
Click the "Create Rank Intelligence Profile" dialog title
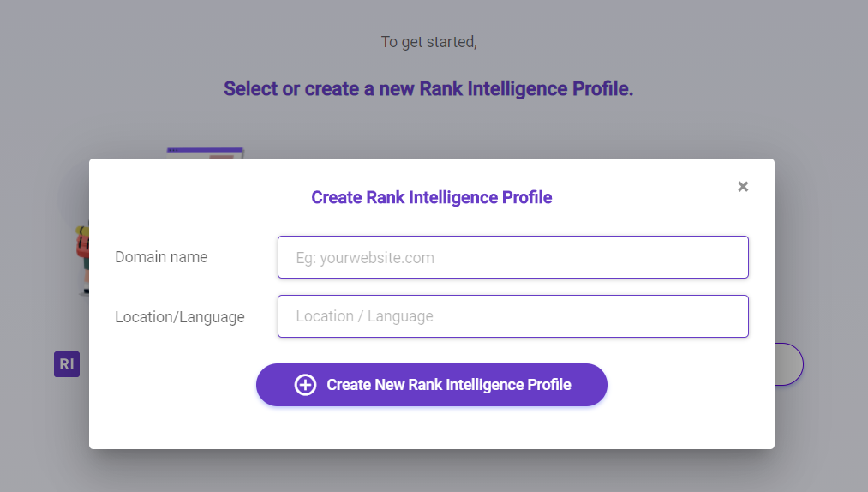pyautogui.click(x=431, y=197)
